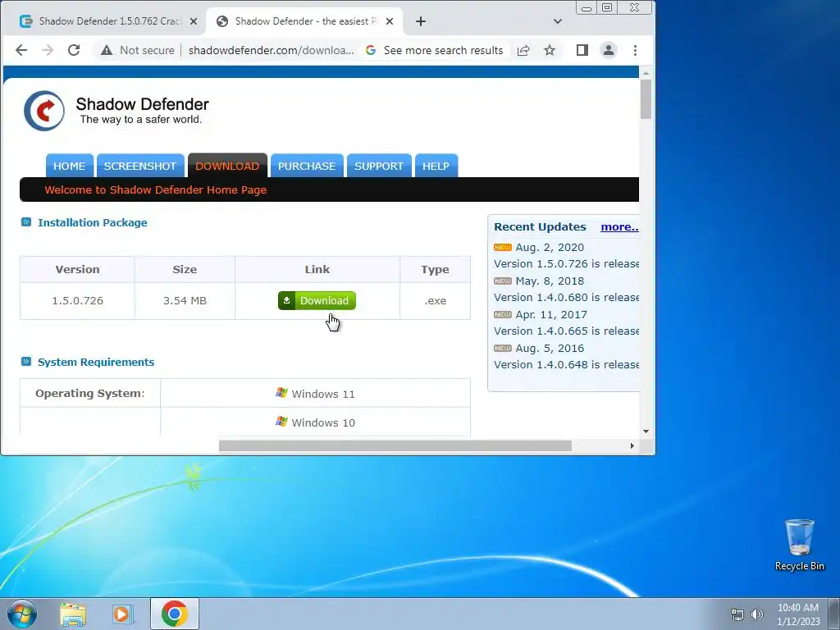Click the Welcome to Shadow Defender banner text
840x630 pixels.
point(155,189)
